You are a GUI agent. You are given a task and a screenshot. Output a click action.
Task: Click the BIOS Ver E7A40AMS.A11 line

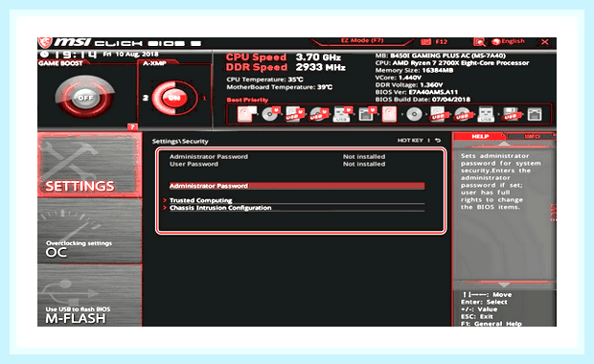(417, 92)
